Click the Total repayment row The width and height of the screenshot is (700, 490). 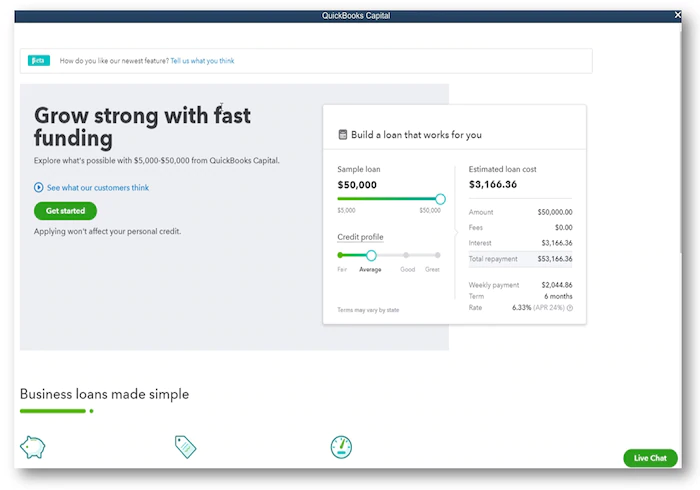point(520,259)
